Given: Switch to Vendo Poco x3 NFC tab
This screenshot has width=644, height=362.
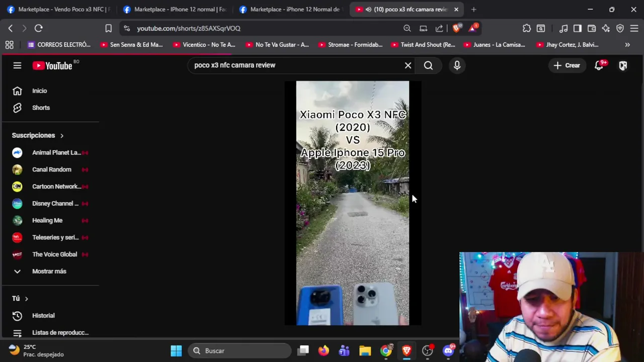Looking at the screenshot, I should pos(58,10).
